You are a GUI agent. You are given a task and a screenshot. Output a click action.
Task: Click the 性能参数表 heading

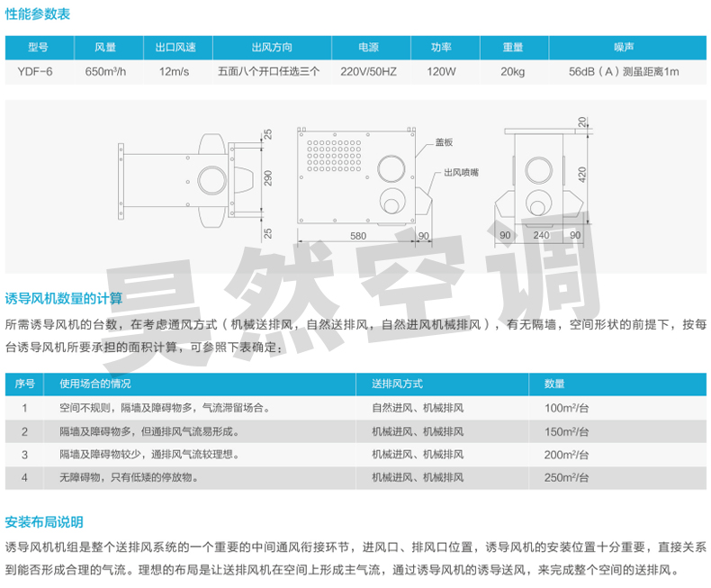pyautogui.click(x=37, y=15)
